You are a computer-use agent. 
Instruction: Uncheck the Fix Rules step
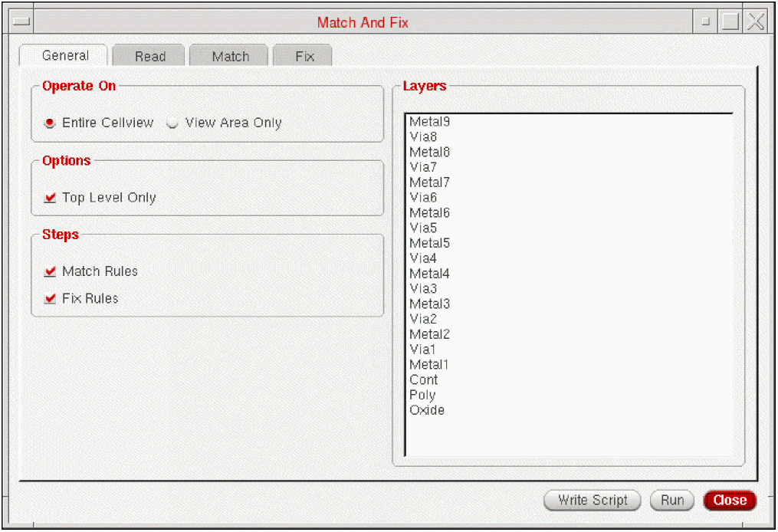[50, 298]
